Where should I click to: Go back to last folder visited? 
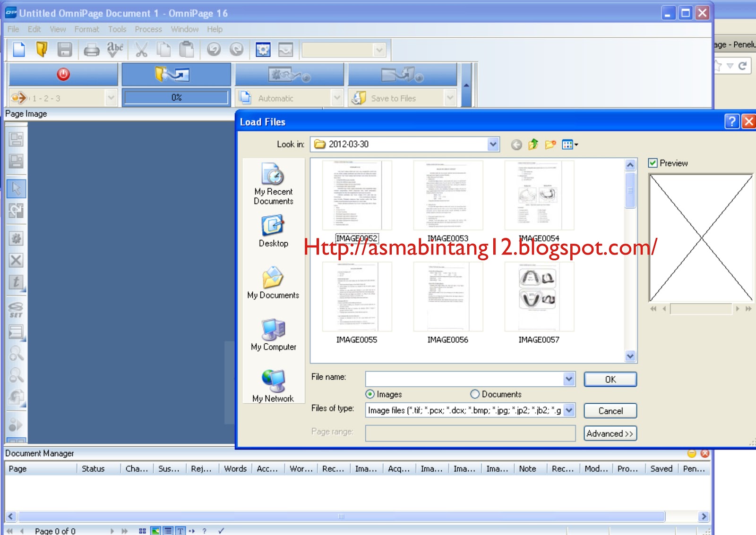516,144
